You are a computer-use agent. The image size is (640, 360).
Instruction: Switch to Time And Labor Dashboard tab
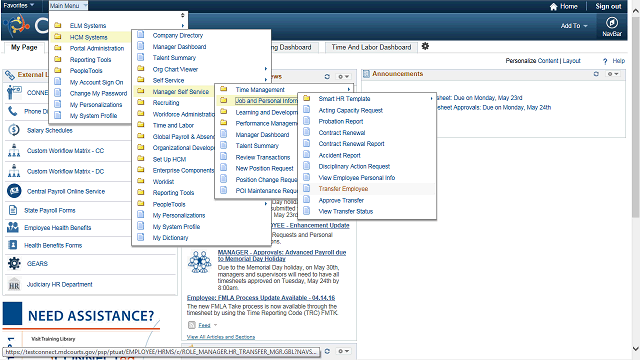click(x=371, y=47)
